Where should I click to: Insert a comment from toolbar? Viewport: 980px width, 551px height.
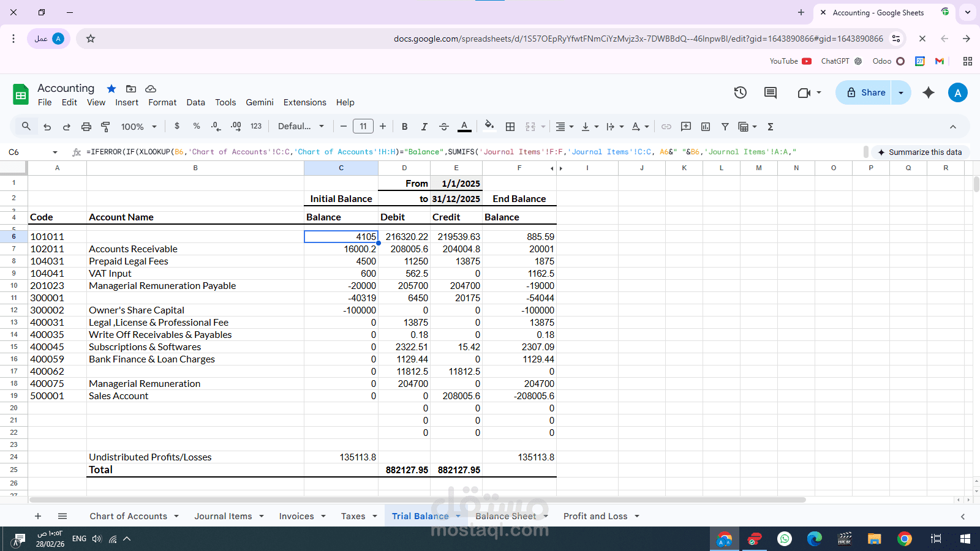[686, 127]
